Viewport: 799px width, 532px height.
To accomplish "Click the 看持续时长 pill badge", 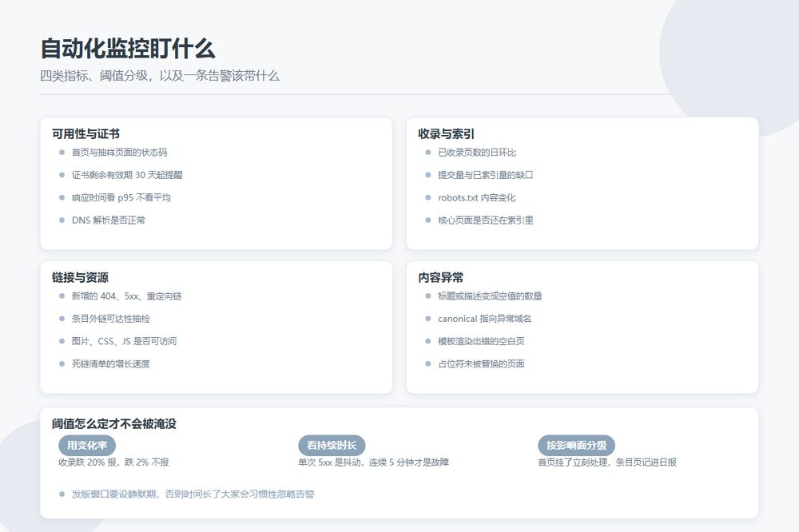I will [x=332, y=446].
